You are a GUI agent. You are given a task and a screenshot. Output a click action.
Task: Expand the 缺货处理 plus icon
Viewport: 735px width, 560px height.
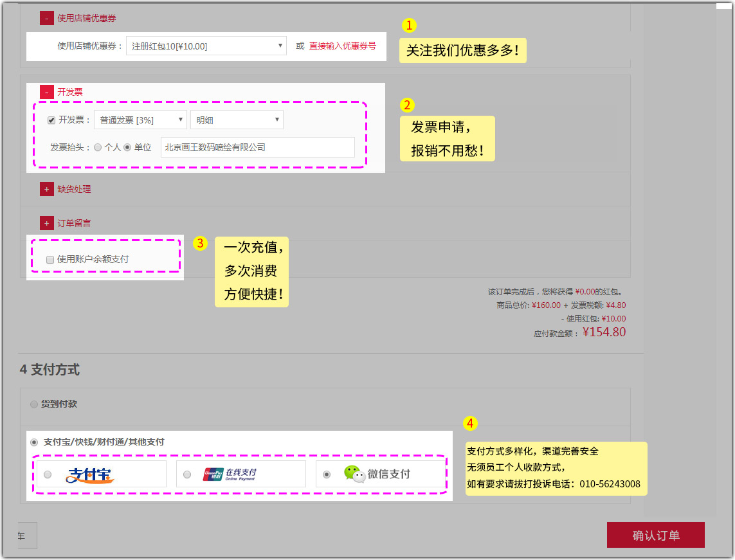[46, 189]
